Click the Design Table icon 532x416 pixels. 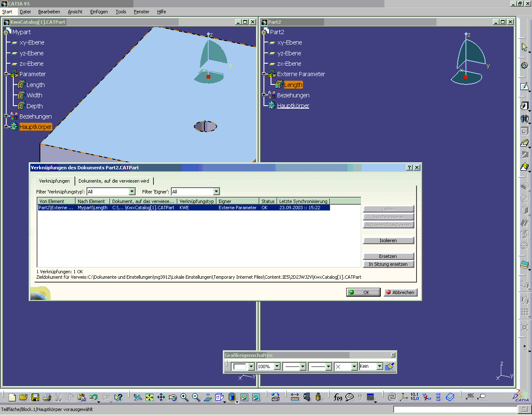[370, 397]
